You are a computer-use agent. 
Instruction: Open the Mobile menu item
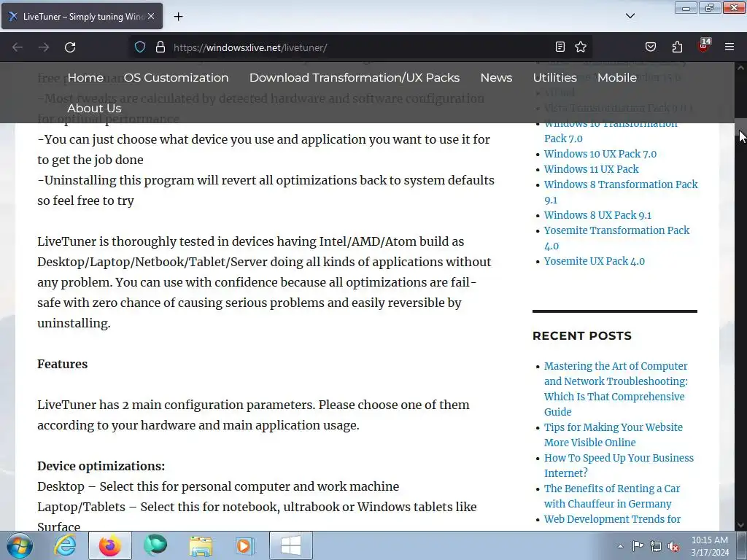click(x=617, y=77)
